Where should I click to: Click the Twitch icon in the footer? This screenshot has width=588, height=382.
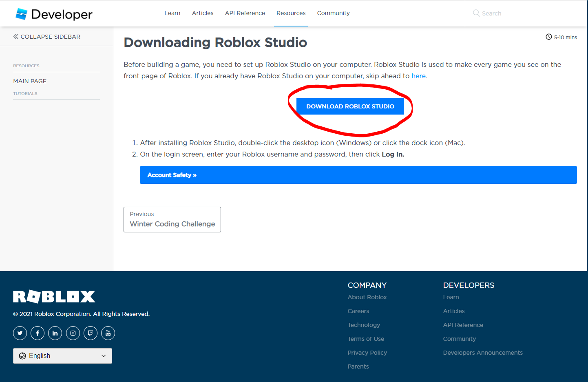coord(90,333)
